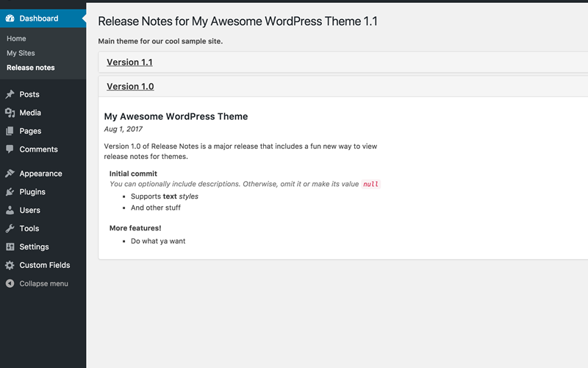The image size is (588, 368).
Task: Open the Pages menu
Action: [x=43, y=131]
